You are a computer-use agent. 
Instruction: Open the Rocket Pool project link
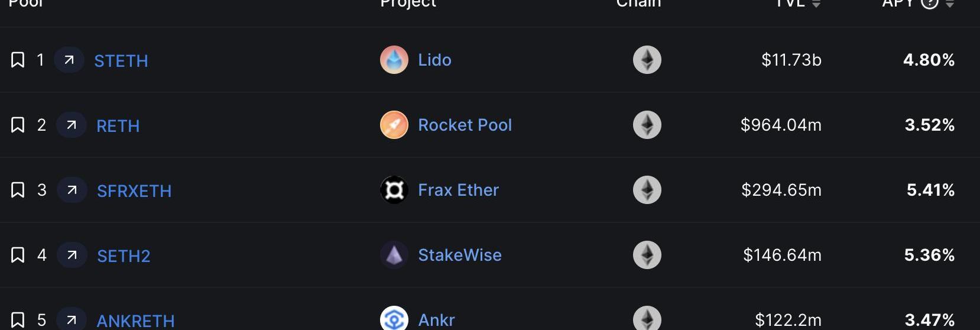(465, 125)
